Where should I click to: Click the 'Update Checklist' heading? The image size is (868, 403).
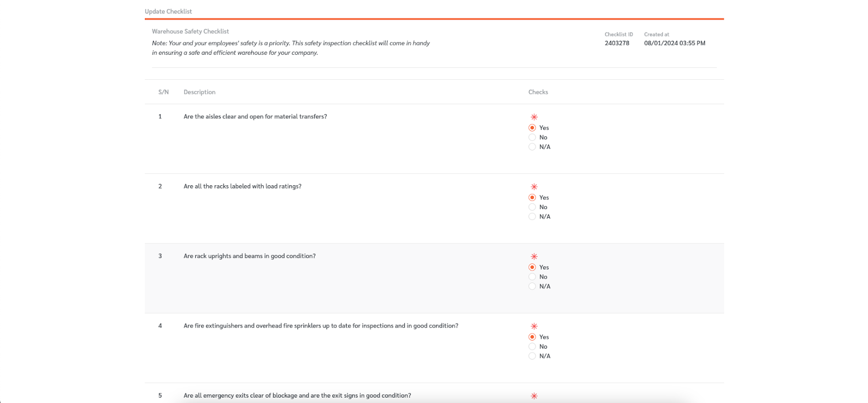point(168,11)
